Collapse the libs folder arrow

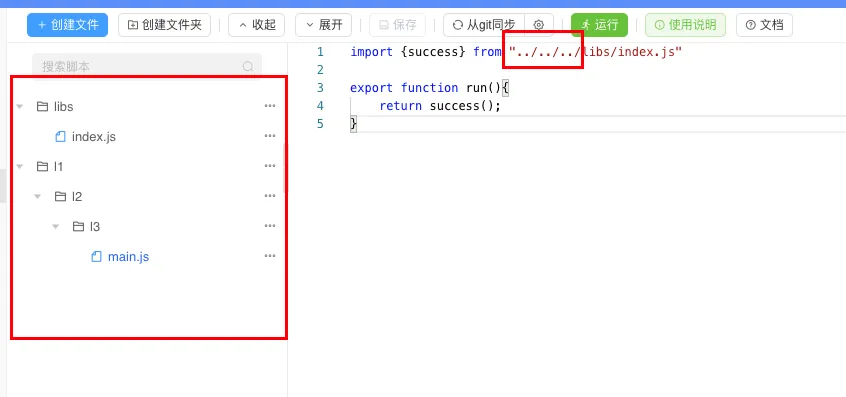click(x=20, y=107)
